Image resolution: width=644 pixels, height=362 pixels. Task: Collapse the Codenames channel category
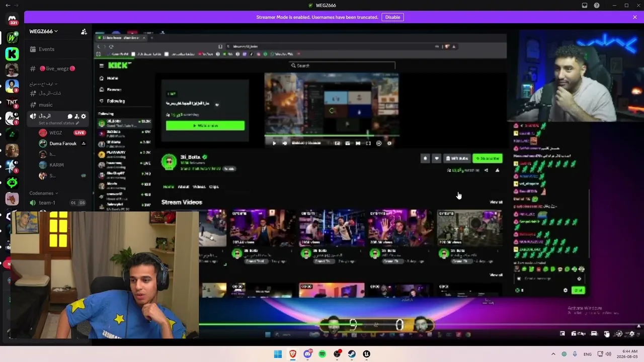(44, 193)
